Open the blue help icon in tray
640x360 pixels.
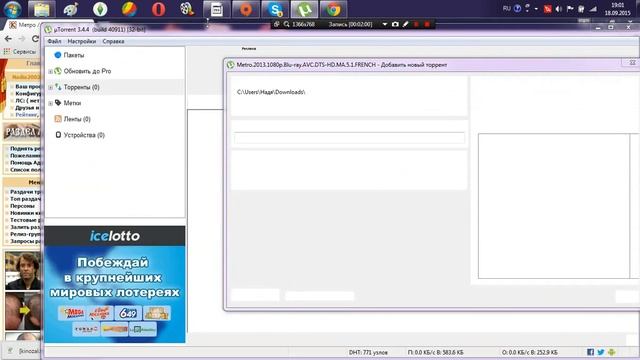[517, 8]
